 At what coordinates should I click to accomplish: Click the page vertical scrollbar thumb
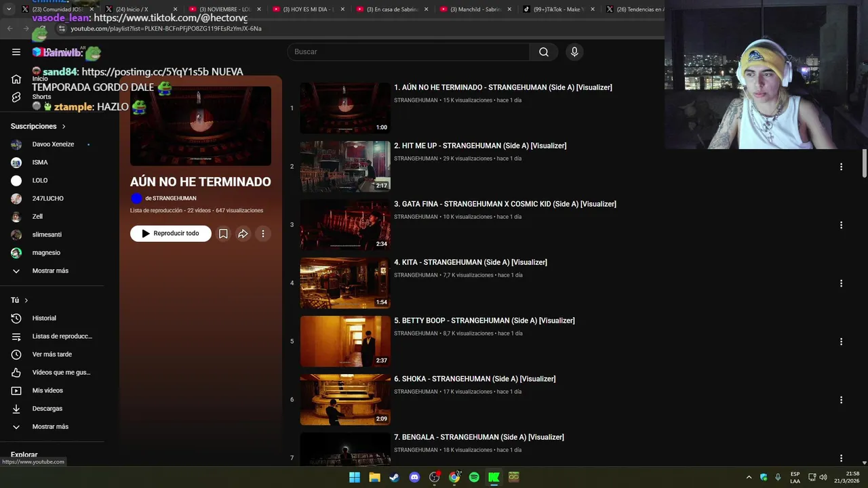pyautogui.click(x=865, y=163)
